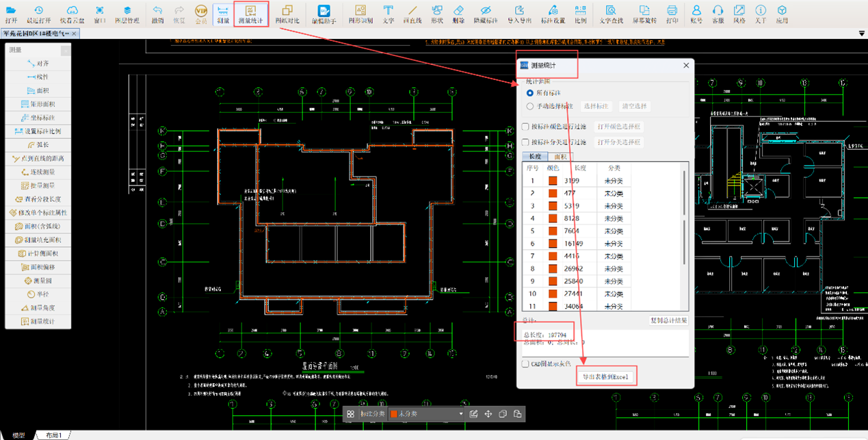Open the 测量统计 toolbar tool
Screen dimensions: 868x440
pos(251,13)
